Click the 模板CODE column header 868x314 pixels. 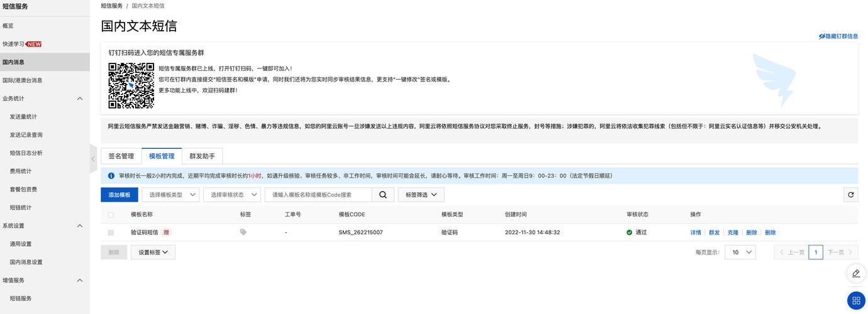(x=352, y=215)
